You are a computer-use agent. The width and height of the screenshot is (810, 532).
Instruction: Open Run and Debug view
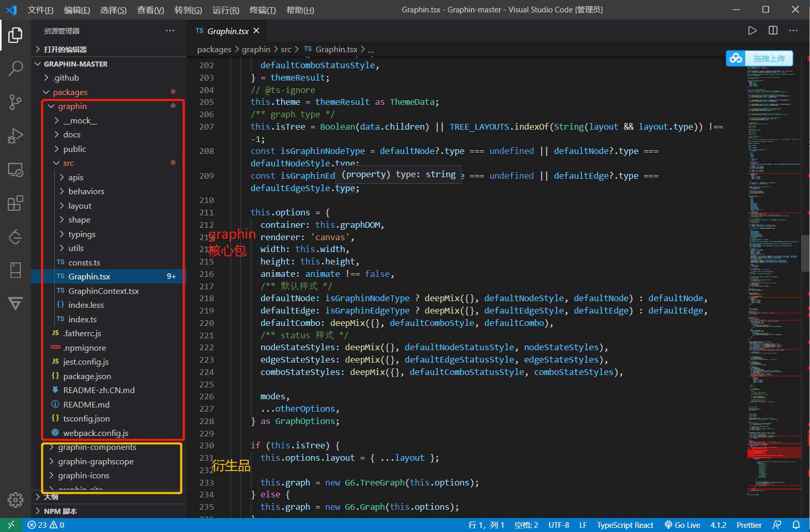click(16, 135)
